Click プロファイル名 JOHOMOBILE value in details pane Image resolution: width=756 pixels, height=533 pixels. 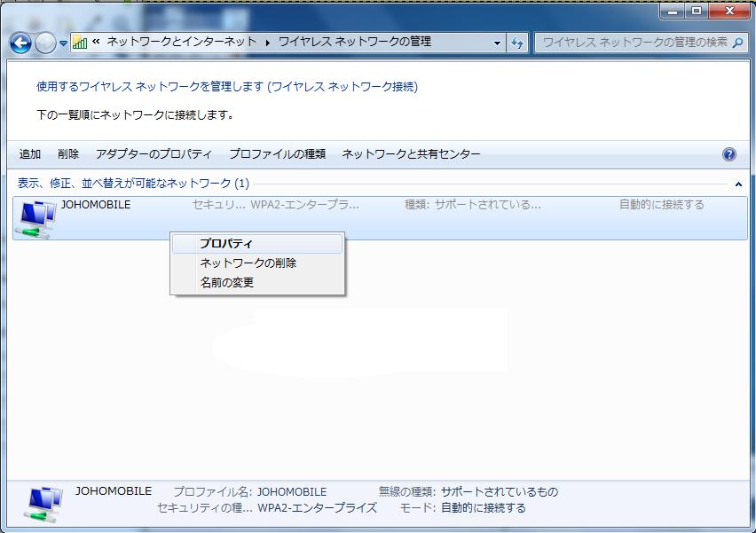[292, 492]
